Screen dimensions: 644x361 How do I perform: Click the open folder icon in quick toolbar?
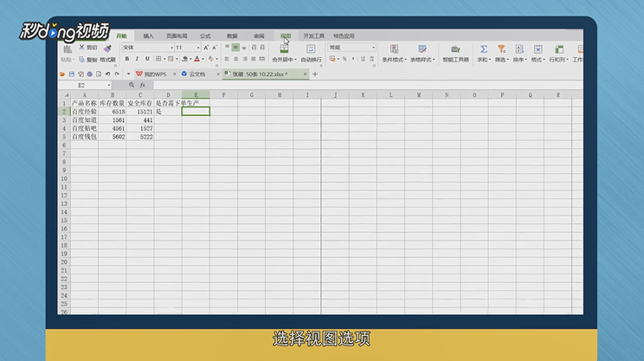(62, 74)
